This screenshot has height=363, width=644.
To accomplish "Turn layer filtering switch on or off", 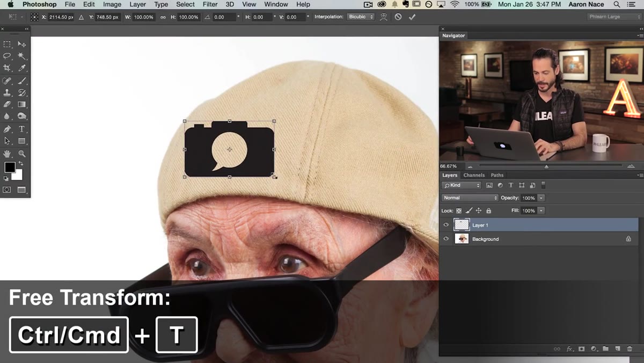I will [543, 185].
